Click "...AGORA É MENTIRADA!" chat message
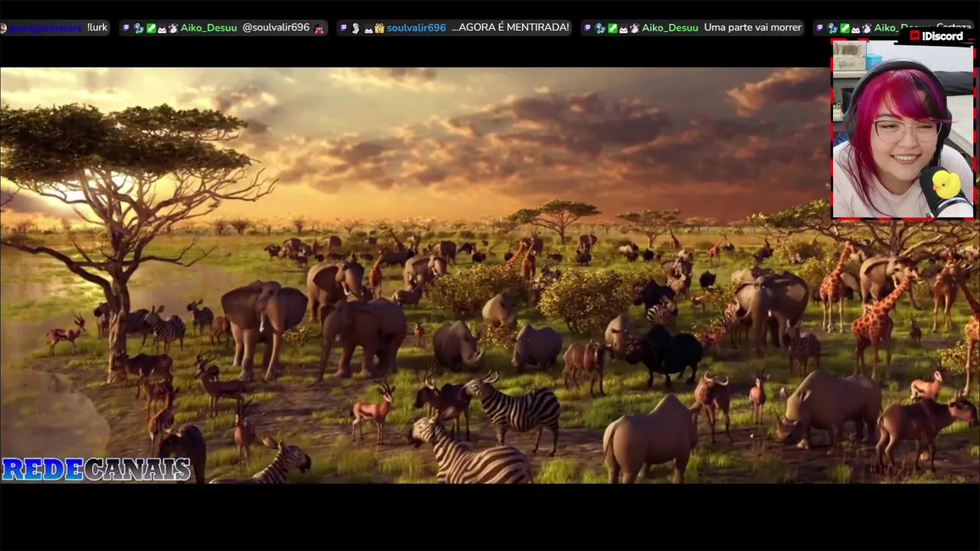The width and height of the screenshot is (980, 551). pos(511,28)
